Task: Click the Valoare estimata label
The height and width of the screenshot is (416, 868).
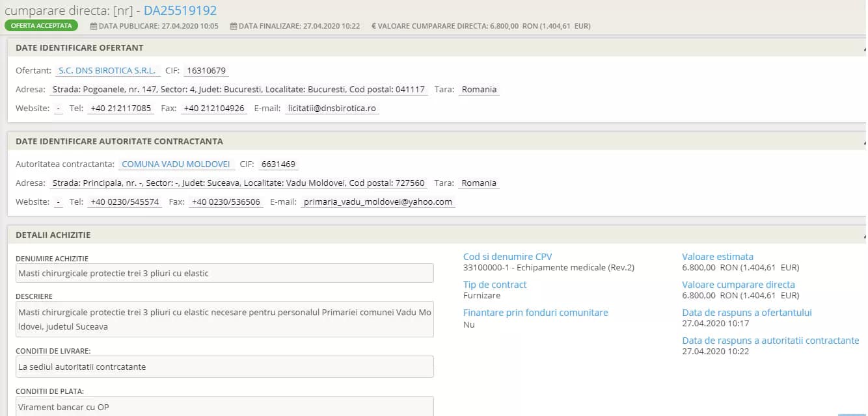Action: [x=718, y=257]
